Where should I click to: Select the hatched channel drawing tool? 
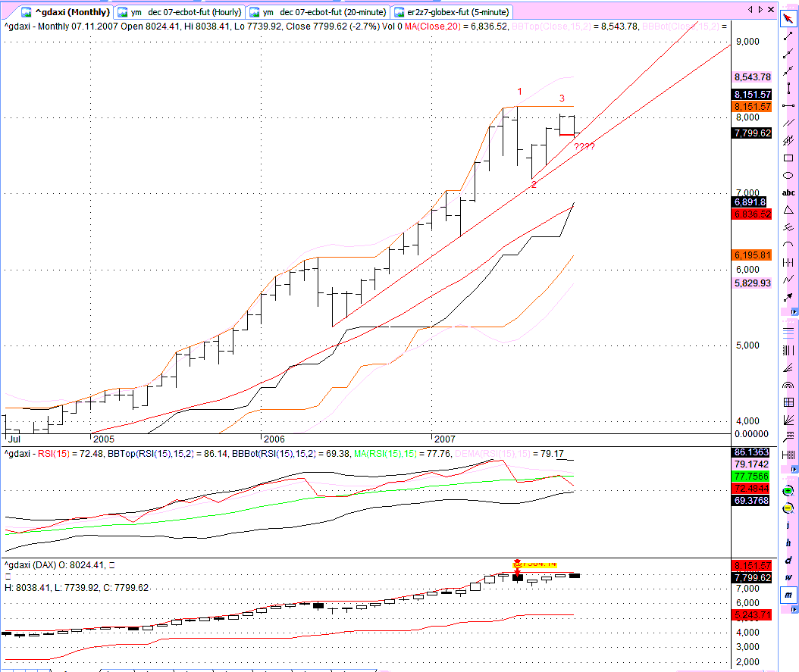click(788, 140)
